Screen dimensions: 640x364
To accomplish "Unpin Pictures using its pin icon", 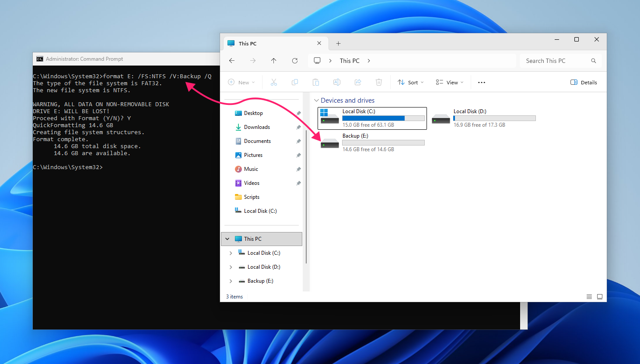I will 298,155.
